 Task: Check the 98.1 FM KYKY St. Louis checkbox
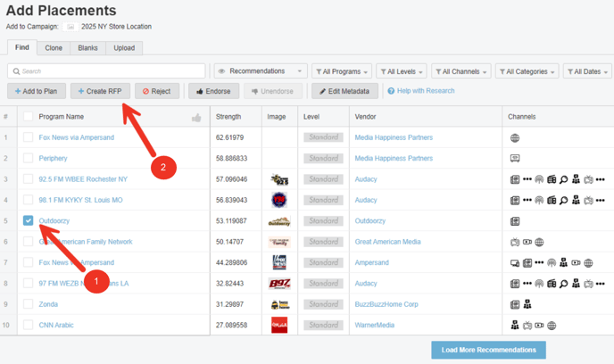(29, 200)
